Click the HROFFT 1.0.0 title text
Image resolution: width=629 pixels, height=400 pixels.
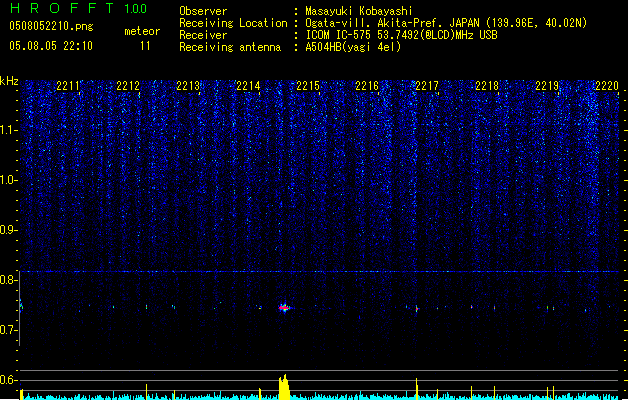coord(78,8)
